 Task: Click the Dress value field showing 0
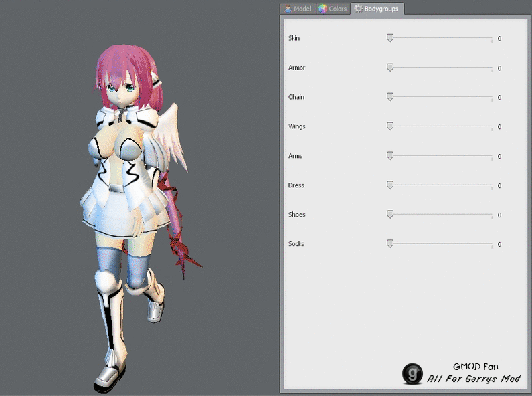pos(499,185)
